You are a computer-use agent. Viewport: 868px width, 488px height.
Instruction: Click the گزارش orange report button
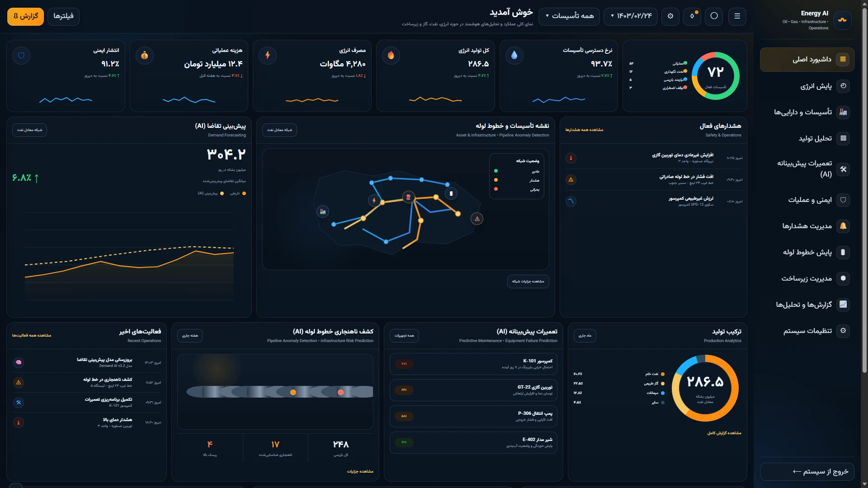pos(25,16)
